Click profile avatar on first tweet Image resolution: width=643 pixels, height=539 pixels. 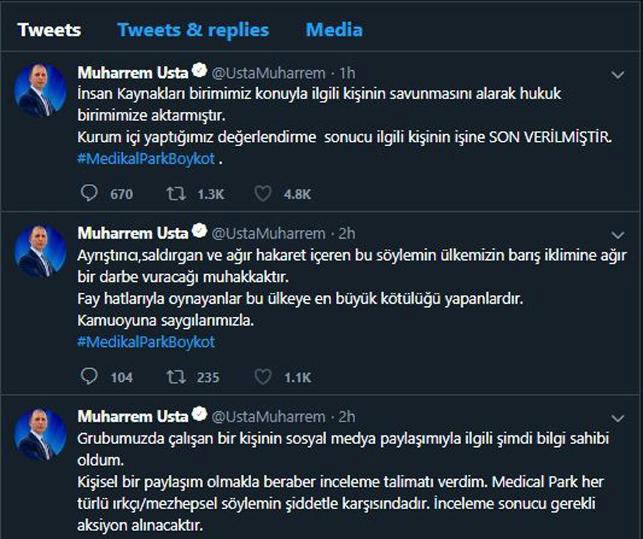coord(41,90)
